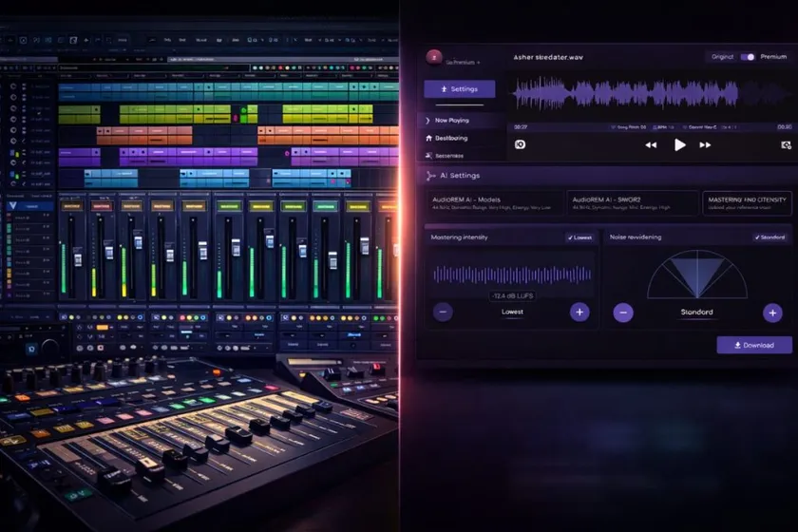The width and height of the screenshot is (798, 532).
Task: Open the Sessemtas sidebar item
Action: (449, 156)
